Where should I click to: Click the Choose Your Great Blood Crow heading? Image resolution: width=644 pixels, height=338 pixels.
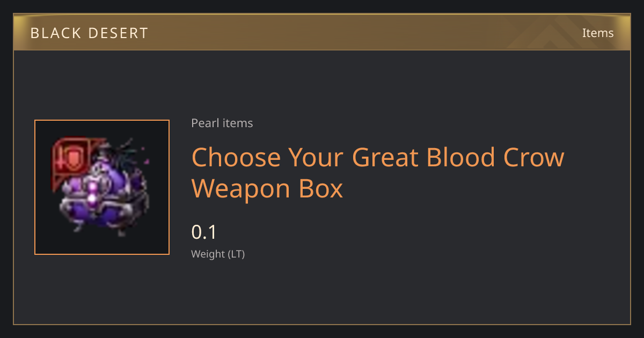tap(378, 158)
